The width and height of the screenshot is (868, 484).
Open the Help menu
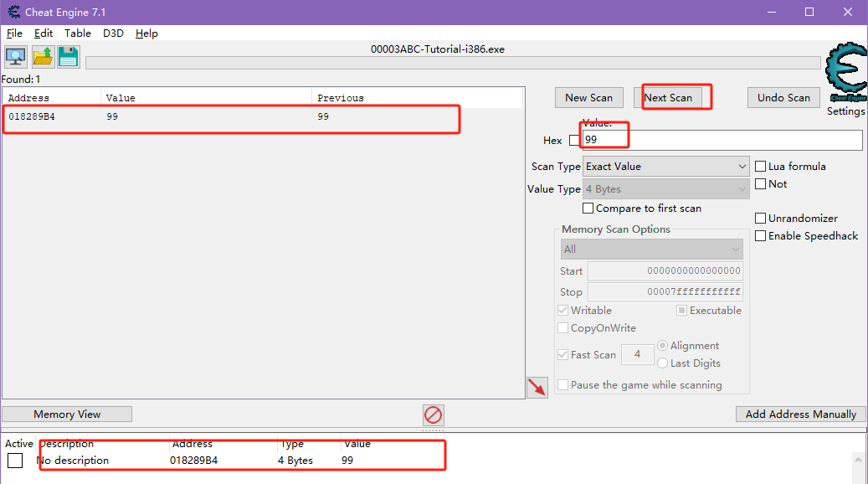pyautogui.click(x=146, y=33)
